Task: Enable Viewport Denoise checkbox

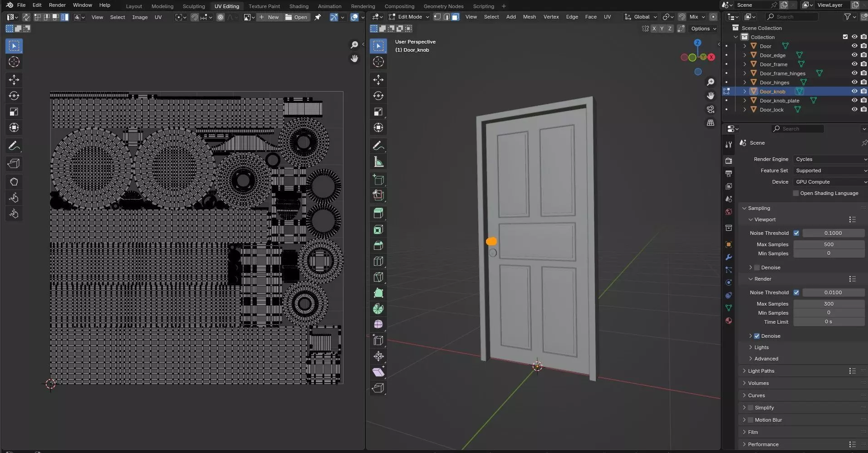Action: (757, 268)
